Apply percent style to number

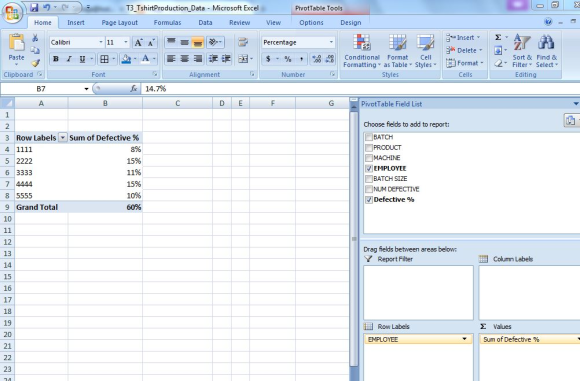point(288,59)
